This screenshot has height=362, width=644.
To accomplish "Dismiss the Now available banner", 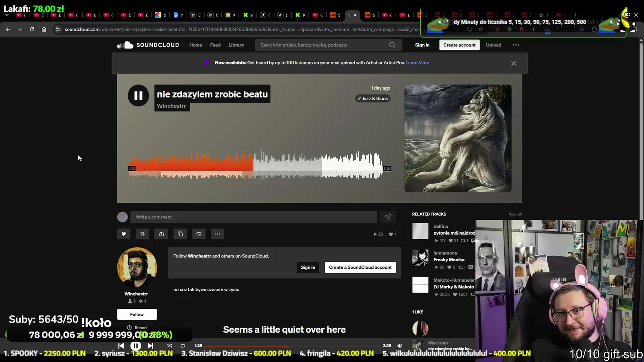I will click(513, 63).
